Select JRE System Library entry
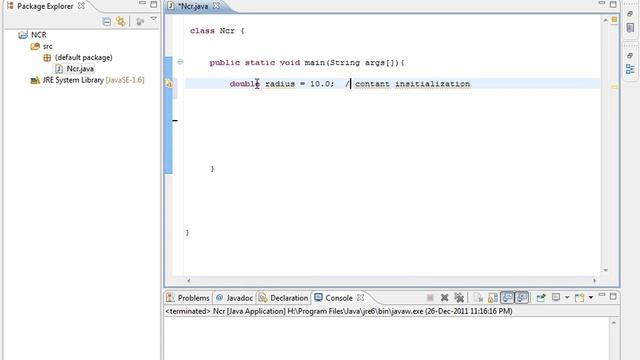The width and height of the screenshot is (640, 360). [x=93, y=80]
